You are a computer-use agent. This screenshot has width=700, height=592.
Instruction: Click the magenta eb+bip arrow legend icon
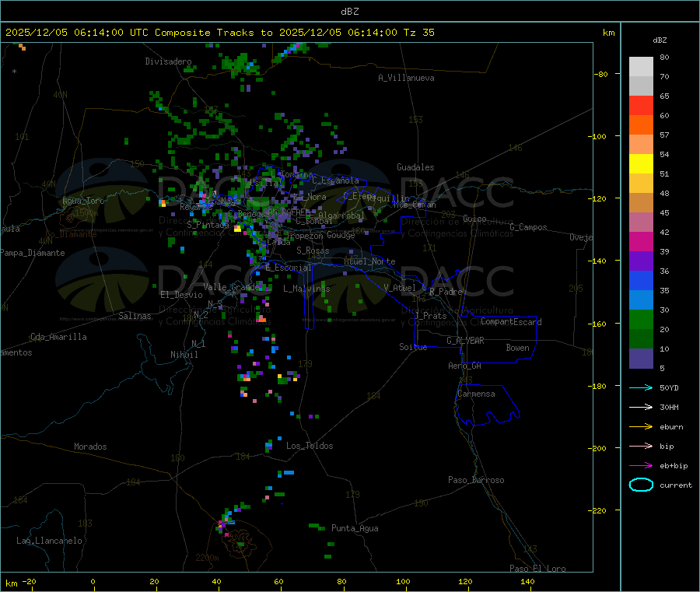point(641,466)
